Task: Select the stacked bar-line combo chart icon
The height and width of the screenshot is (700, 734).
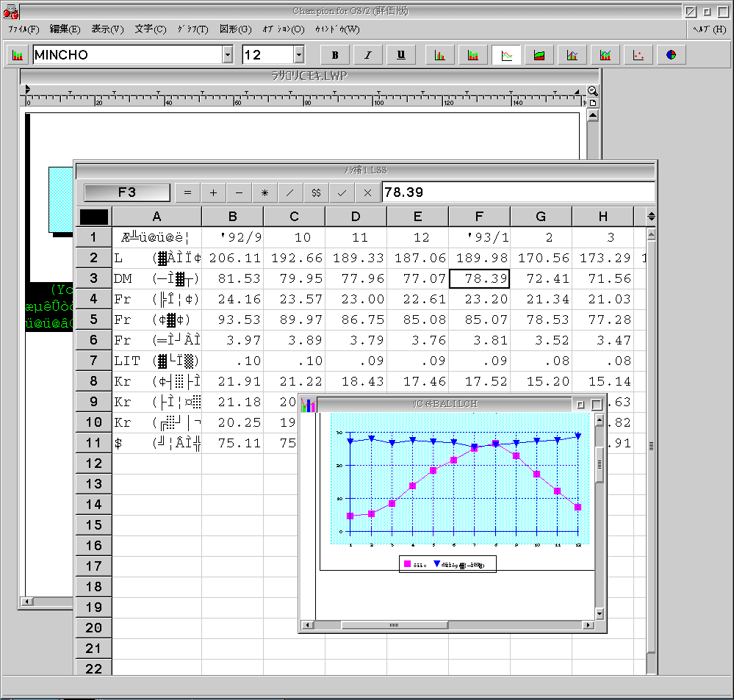Action: (x=605, y=55)
